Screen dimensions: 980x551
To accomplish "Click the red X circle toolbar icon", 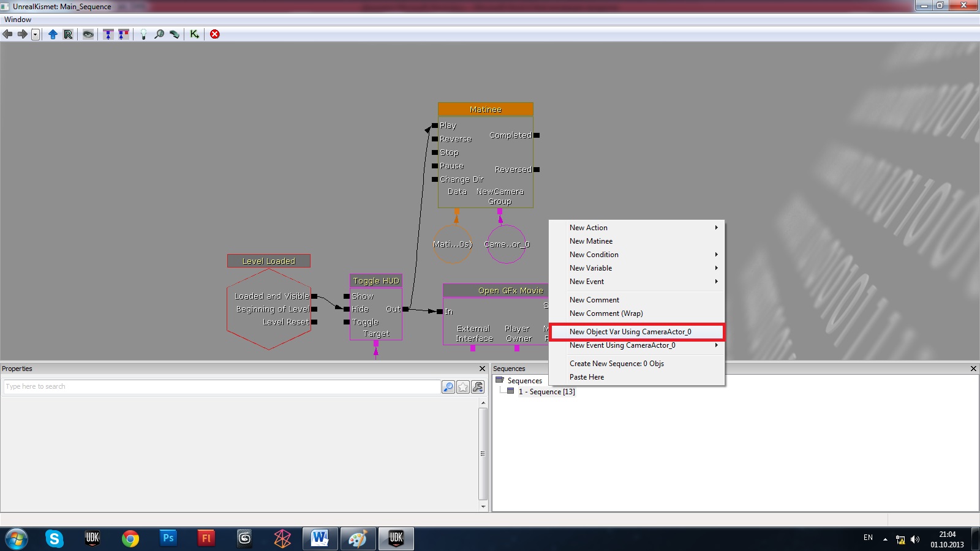I will 215,34.
